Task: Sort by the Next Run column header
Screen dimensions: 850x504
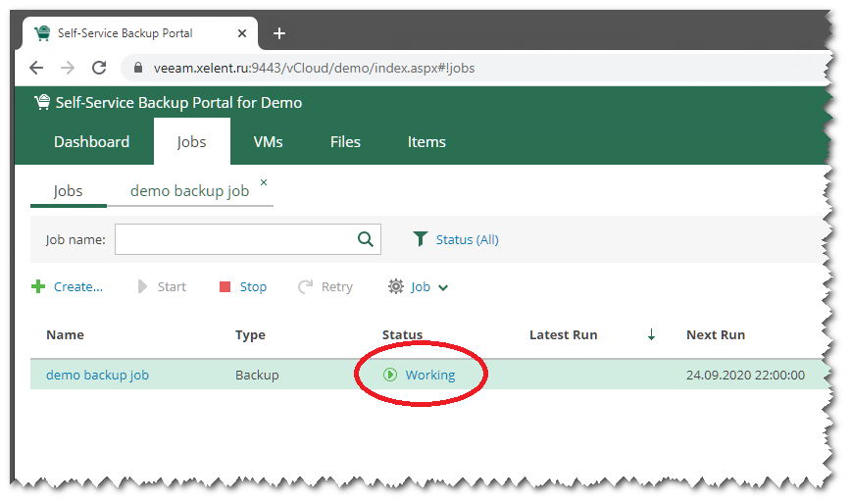Action: [716, 335]
